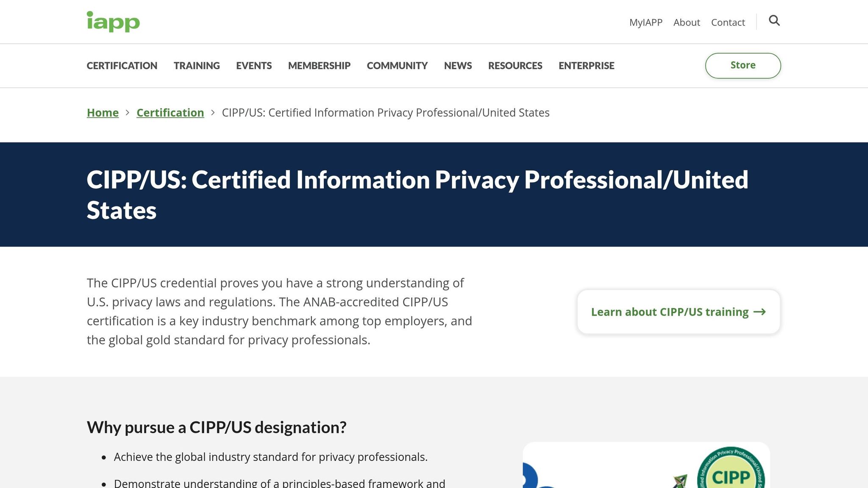
Task: Open the Enterprise menu
Action: pyautogui.click(x=586, y=66)
